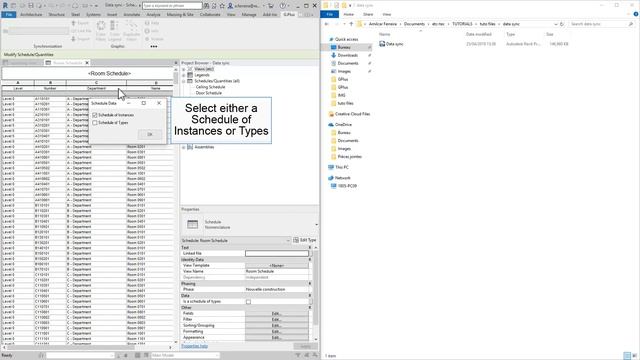Click the Linked file input field

coord(277,253)
